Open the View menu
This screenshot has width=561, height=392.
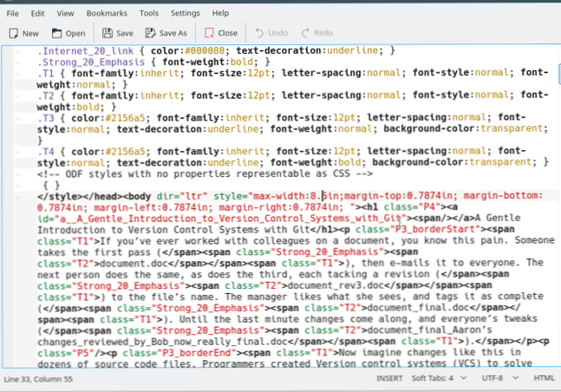tap(65, 13)
